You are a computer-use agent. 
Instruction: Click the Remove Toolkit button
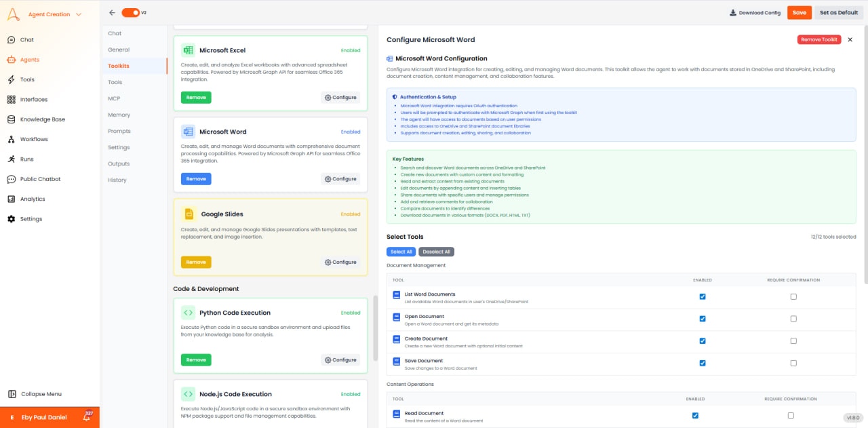coord(819,40)
